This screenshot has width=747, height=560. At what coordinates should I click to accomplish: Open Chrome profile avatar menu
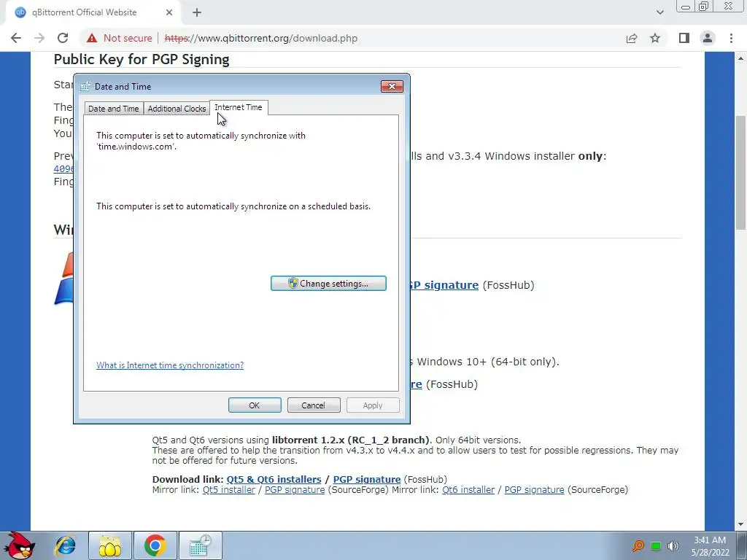click(708, 38)
